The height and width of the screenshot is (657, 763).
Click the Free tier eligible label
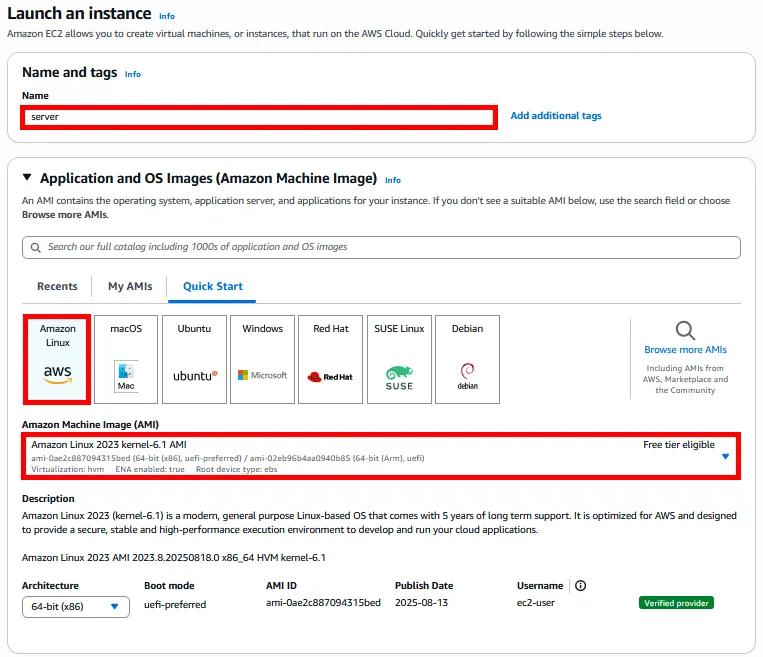coord(679,444)
